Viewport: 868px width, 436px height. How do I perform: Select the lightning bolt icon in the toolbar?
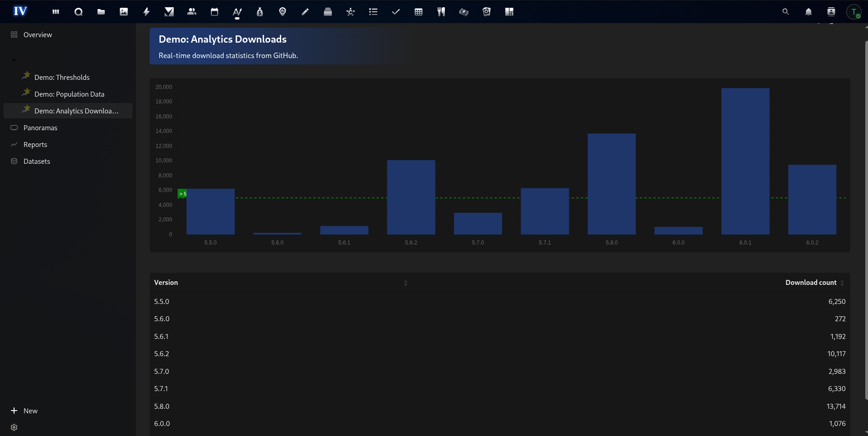coord(146,12)
